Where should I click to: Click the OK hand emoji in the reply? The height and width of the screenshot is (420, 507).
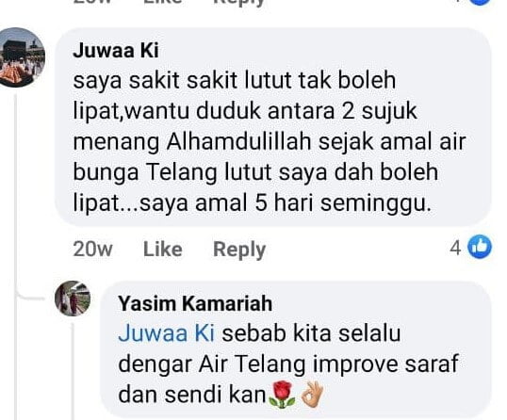click(312, 394)
